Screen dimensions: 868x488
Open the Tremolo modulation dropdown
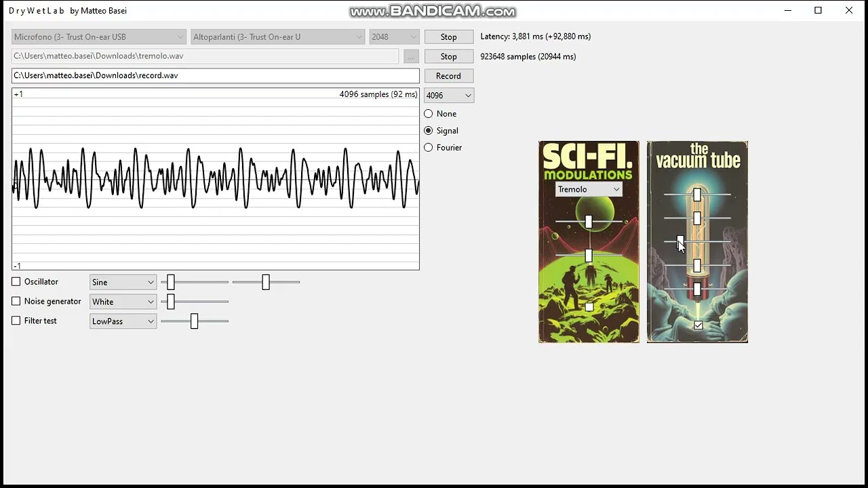point(589,190)
